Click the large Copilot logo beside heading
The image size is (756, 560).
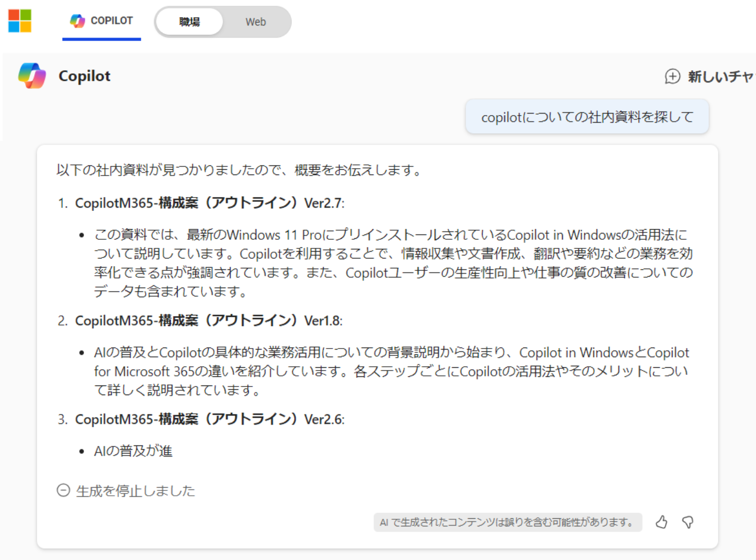pyautogui.click(x=32, y=75)
